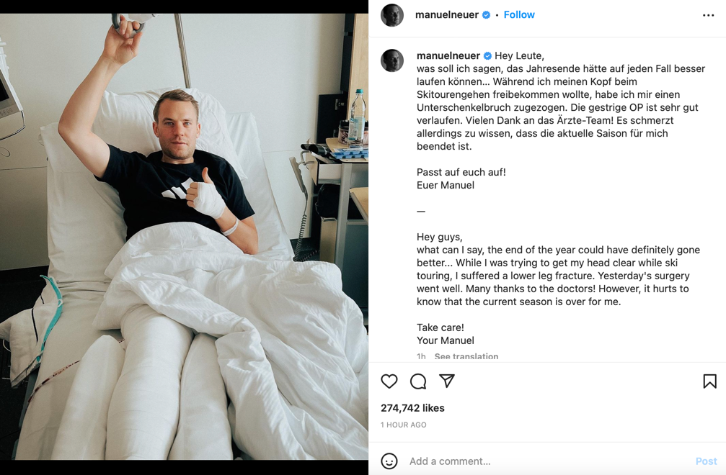The width and height of the screenshot is (726, 475).
Task: Open manuelneuer profile picture in header
Action: [392, 15]
